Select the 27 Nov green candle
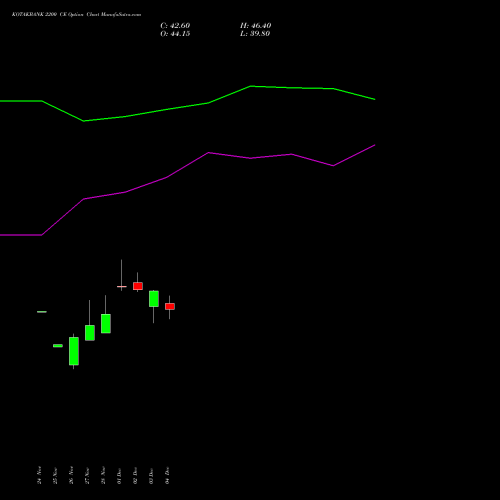The height and width of the screenshot is (500, 500). tap(90, 333)
